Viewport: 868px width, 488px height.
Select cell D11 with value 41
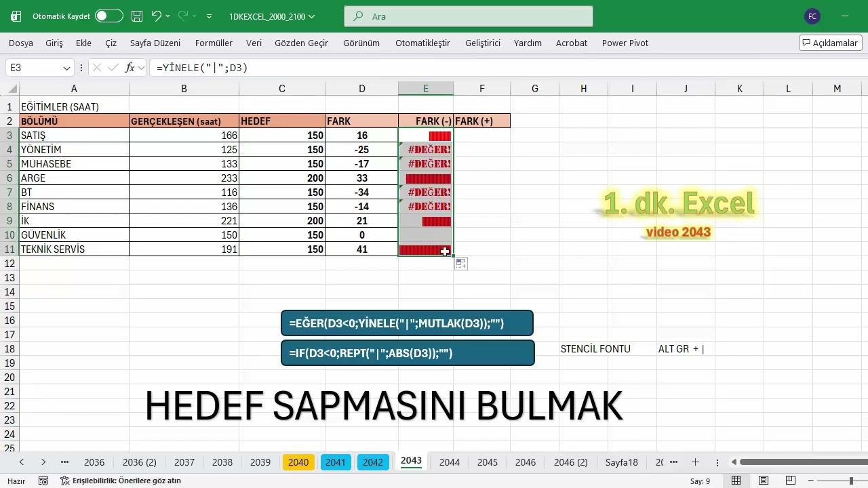[362, 249]
